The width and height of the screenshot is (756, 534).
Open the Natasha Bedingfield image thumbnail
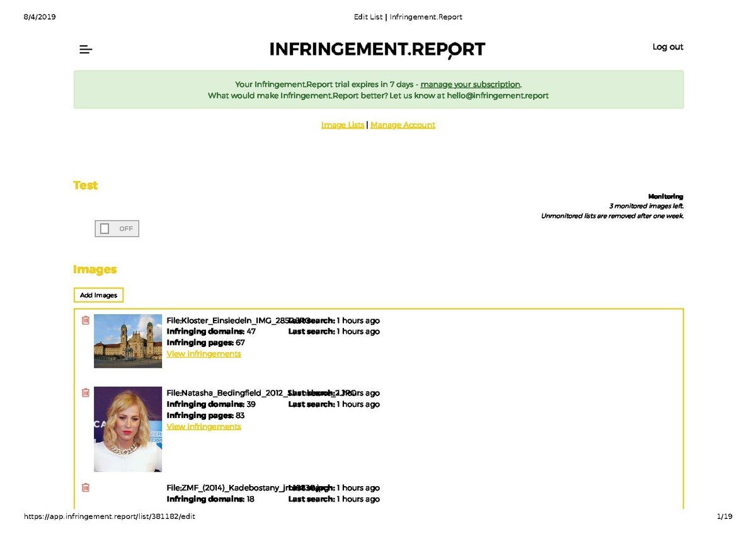128,429
